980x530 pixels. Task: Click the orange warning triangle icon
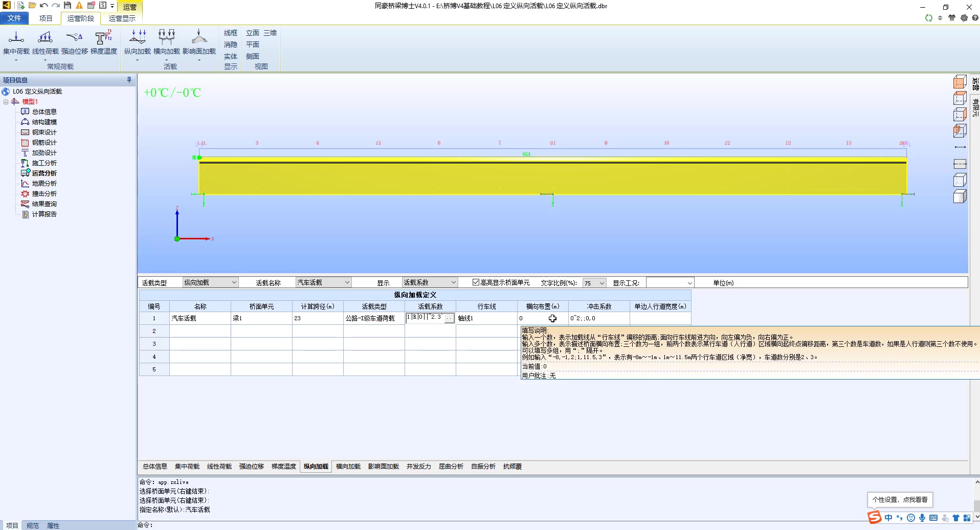79,6
